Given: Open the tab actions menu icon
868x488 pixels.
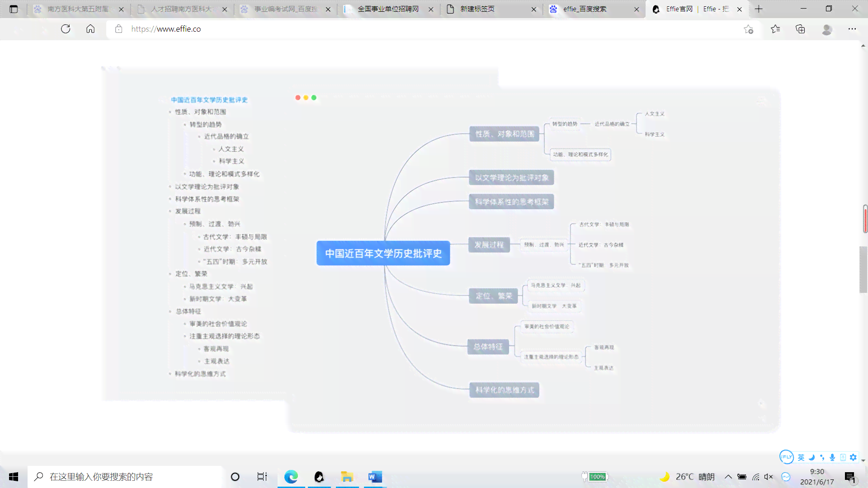Looking at the screenshot, I should [x=14, y=9].
